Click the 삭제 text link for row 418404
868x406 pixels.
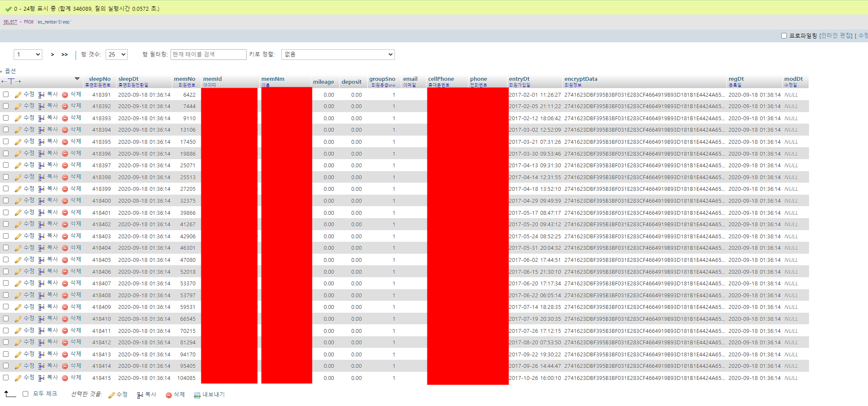[x=76, y=248]
